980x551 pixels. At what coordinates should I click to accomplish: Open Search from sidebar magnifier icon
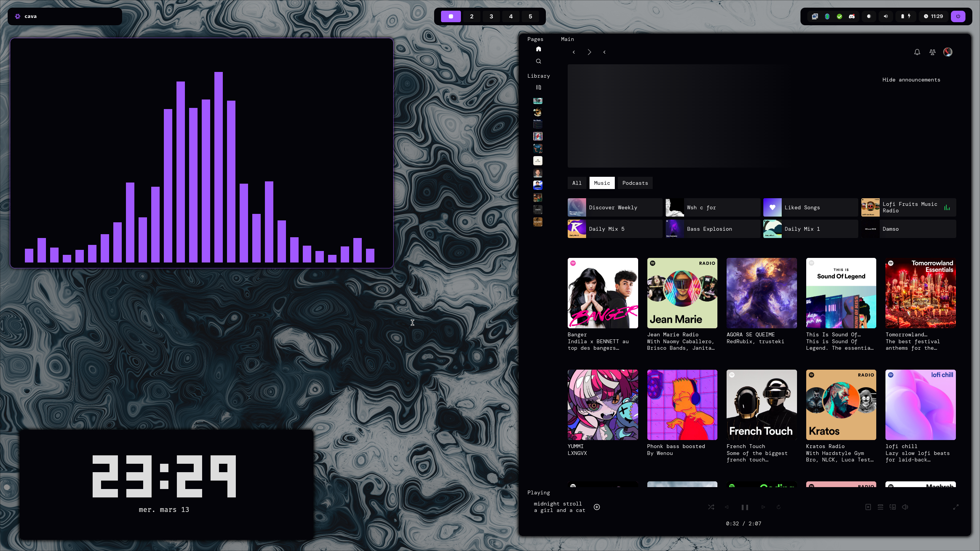tap(538, 61)
